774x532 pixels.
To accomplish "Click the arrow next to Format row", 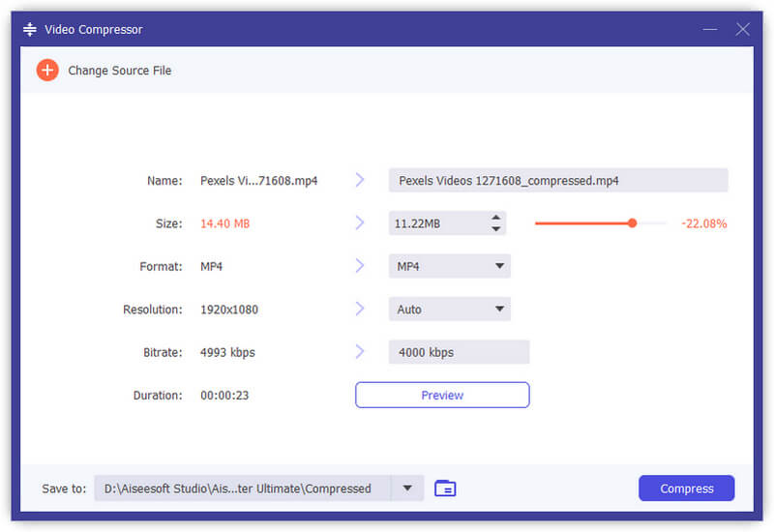I will coord(360,266).
